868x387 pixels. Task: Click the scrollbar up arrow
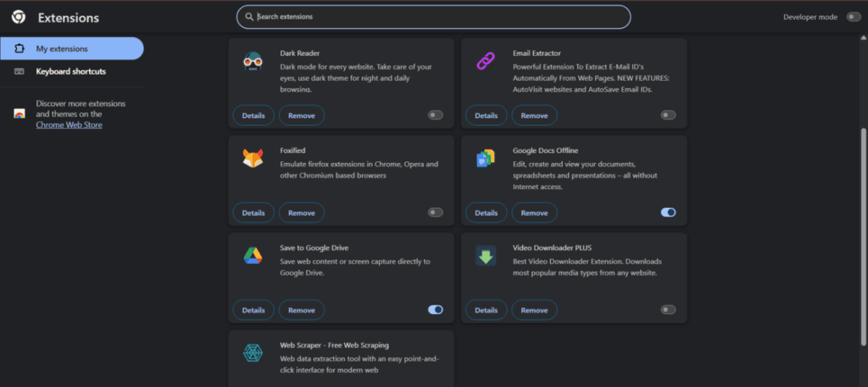[x=864, y=37]
